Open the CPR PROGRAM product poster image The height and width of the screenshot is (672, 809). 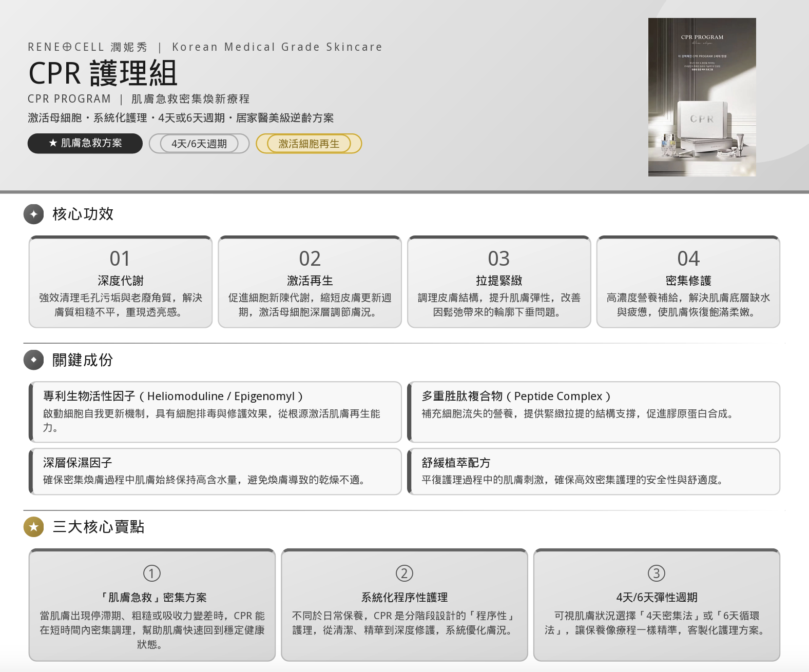point(702,97)
